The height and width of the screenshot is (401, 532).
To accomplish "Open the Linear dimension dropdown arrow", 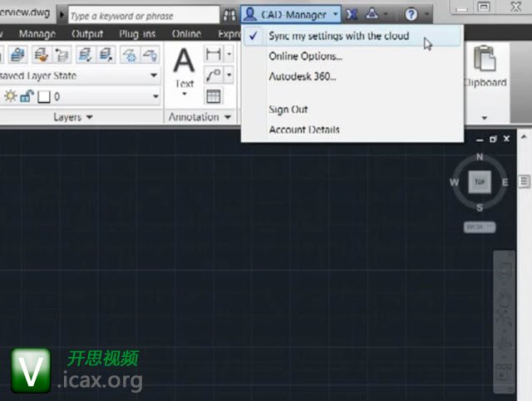I will (229, 54).
